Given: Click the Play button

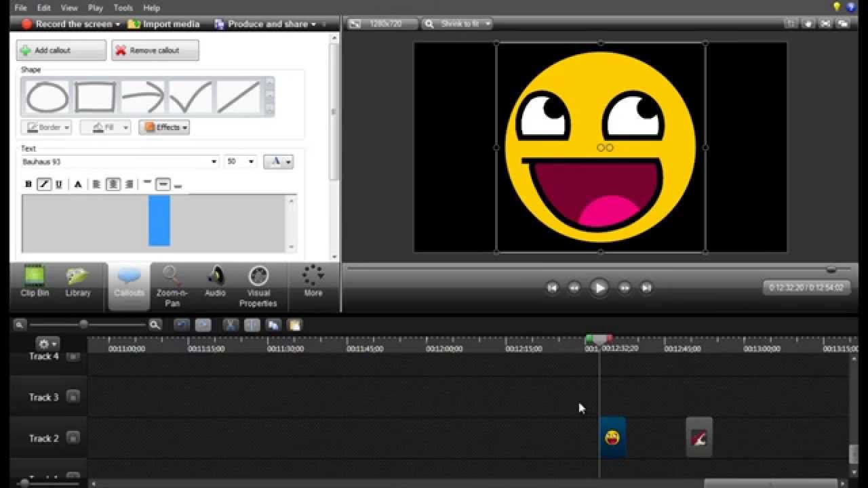Looking at the screenshot, I should (x=599, y=288).
